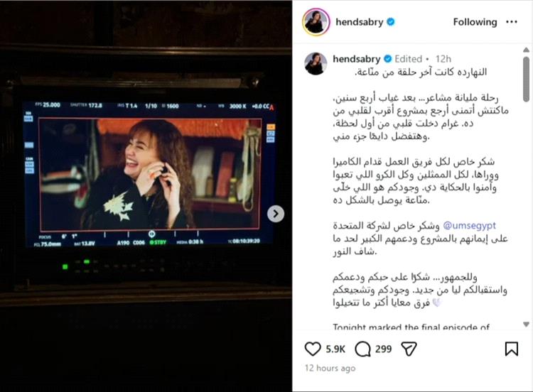
Task: Click the scrollbar up arrow in the caption
Action: [x=526, y=50]
